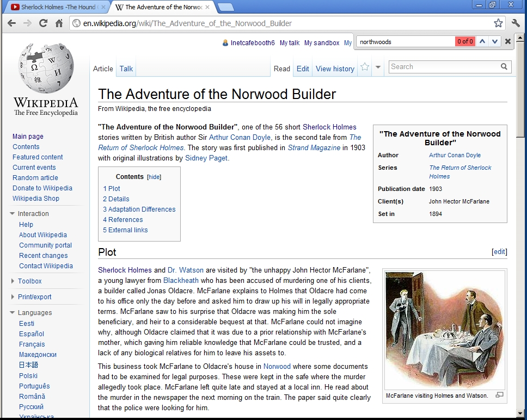Close the find-in-page bar
The image size is (527, 420).
click(x=508, y=42)
